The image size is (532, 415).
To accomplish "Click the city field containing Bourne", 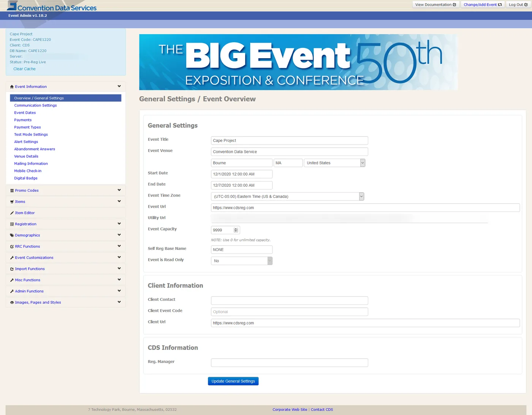I will click(x=242, y=163).
